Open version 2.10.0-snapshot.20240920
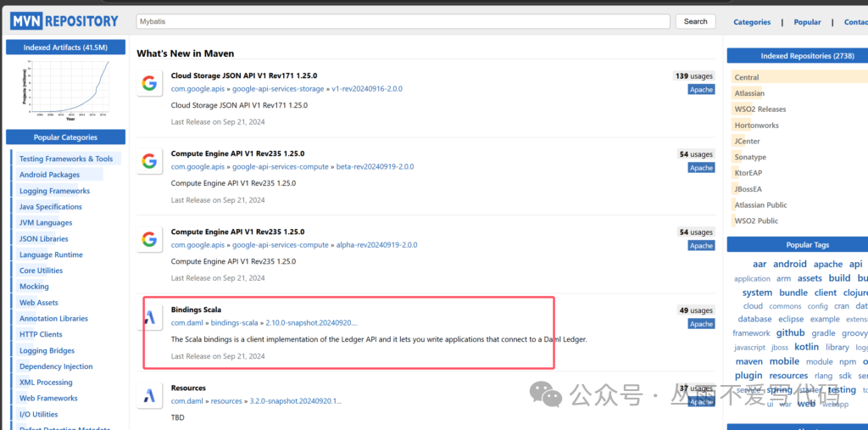 tap(312, 322)
